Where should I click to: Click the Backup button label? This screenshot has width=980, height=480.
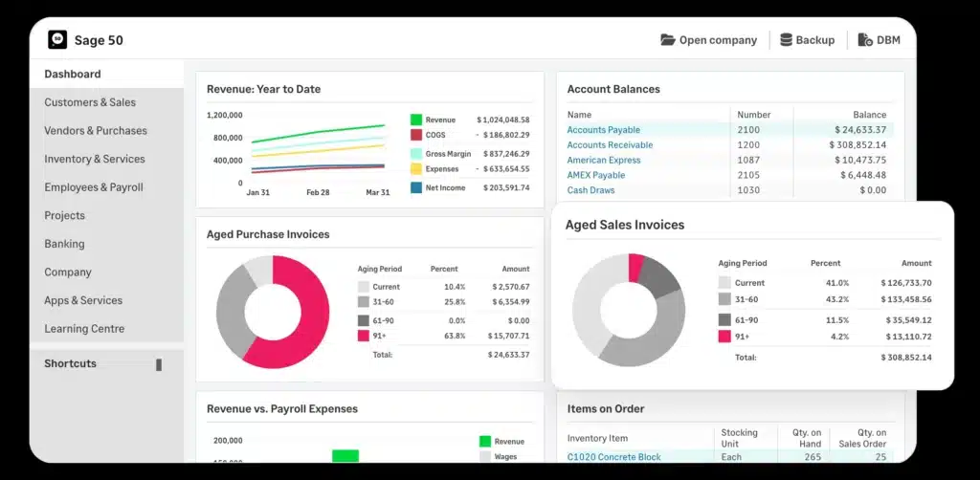pos(815,40)
